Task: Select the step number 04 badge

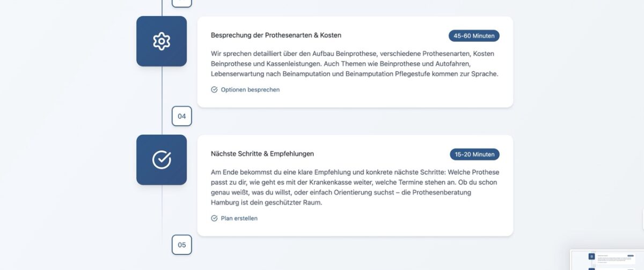Action: coord(181,116)
